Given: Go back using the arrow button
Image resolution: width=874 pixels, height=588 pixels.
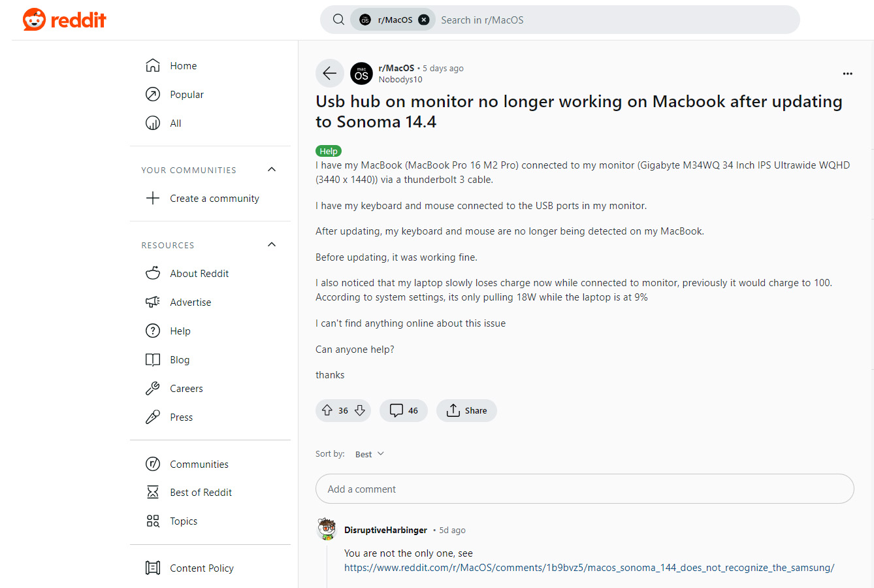Looking at the screenshot, I should [330, 73].
